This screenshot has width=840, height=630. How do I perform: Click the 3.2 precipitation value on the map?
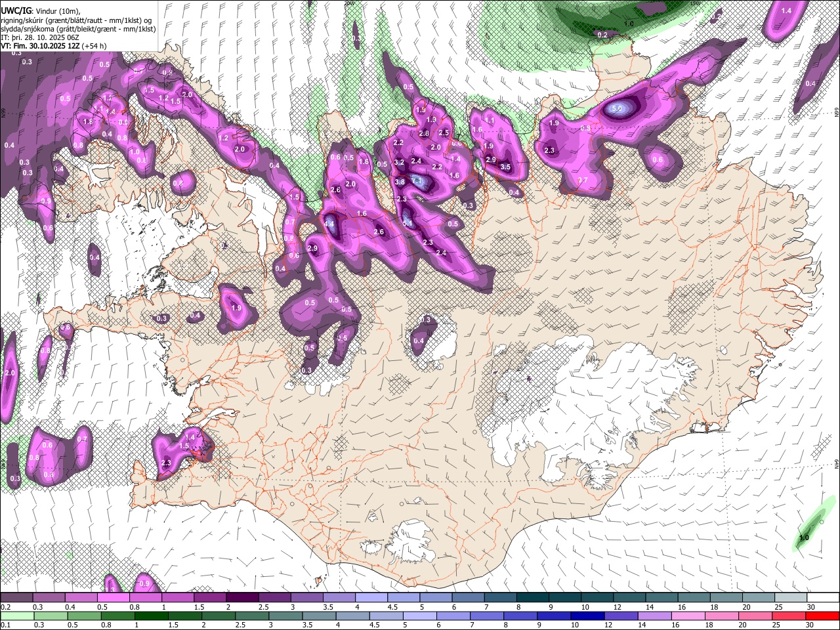point(399,163)
